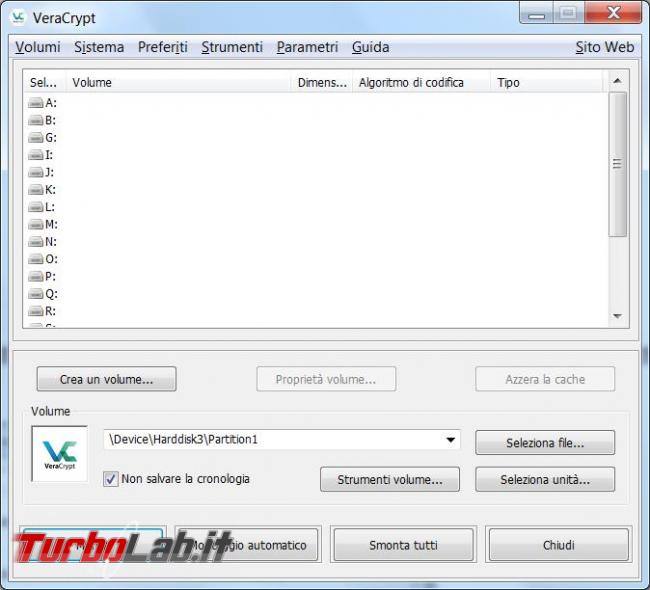Screen dimensions: 650x590
Task: Click the drive list scrollbar thumb
Action: pyautogui.click(x=617, y=164)
